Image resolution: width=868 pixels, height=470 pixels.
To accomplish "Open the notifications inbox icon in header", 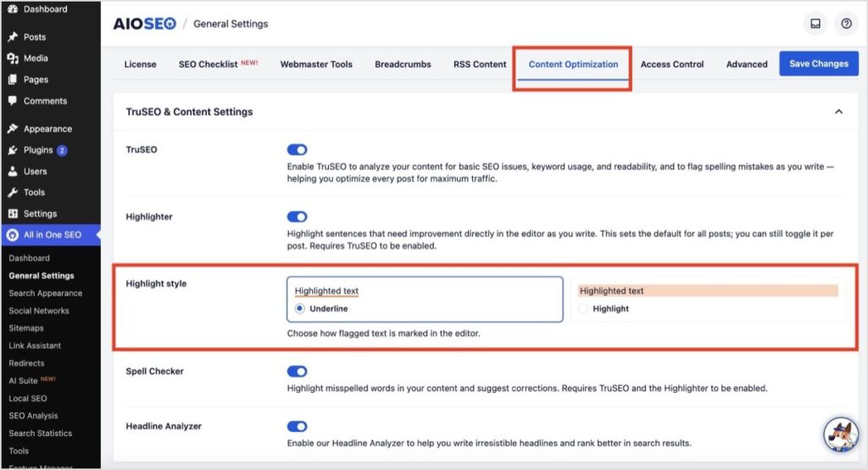I will 815,23.
